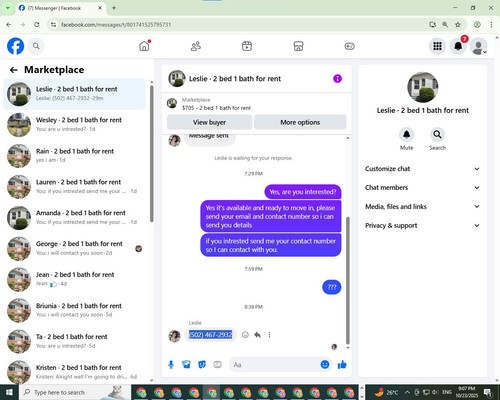Open Windows Start menu
The image size is (500, 400).
tap(9, 392)
